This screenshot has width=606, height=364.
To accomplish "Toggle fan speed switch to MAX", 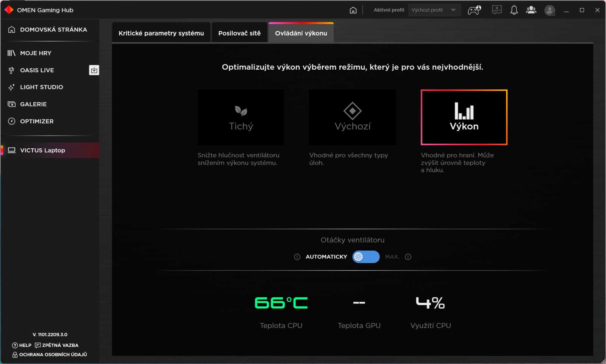I will [366, 257].
